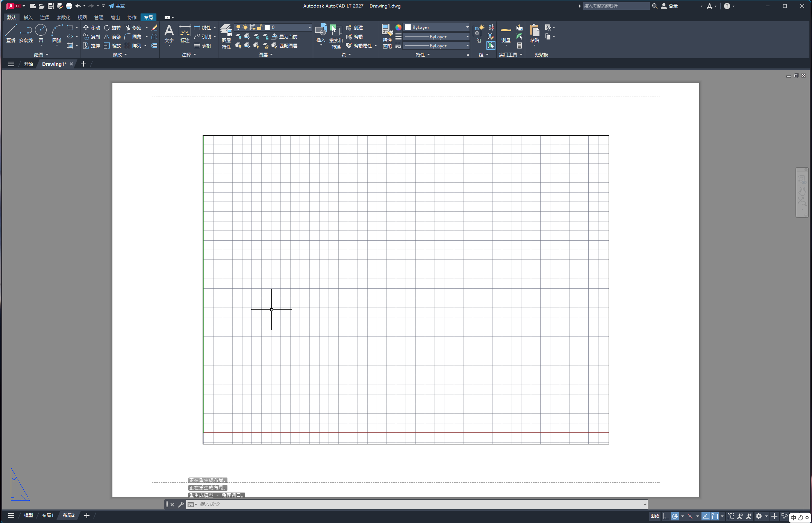Expand the 实用工具 panel
Viewport: 812px width, 523px height.
[x=511, y=55]
